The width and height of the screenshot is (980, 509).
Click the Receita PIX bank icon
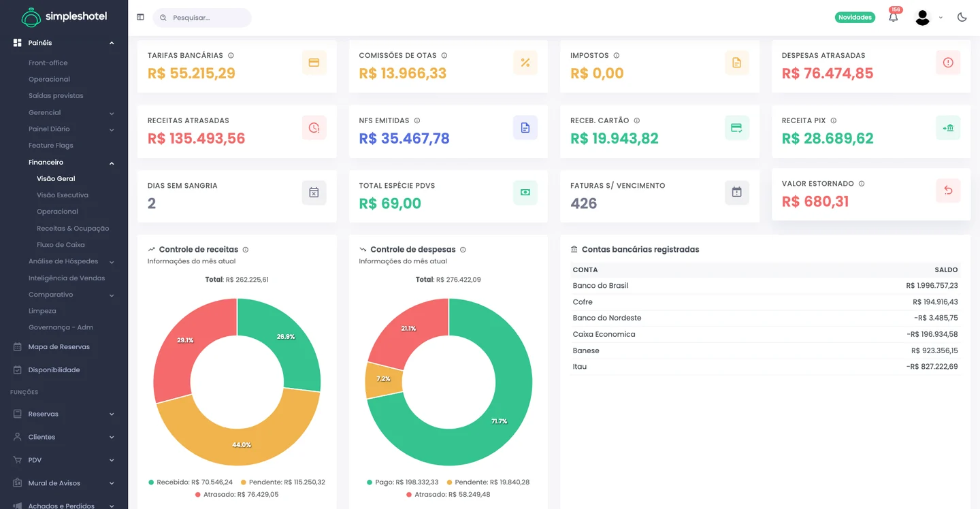[948, 128]
